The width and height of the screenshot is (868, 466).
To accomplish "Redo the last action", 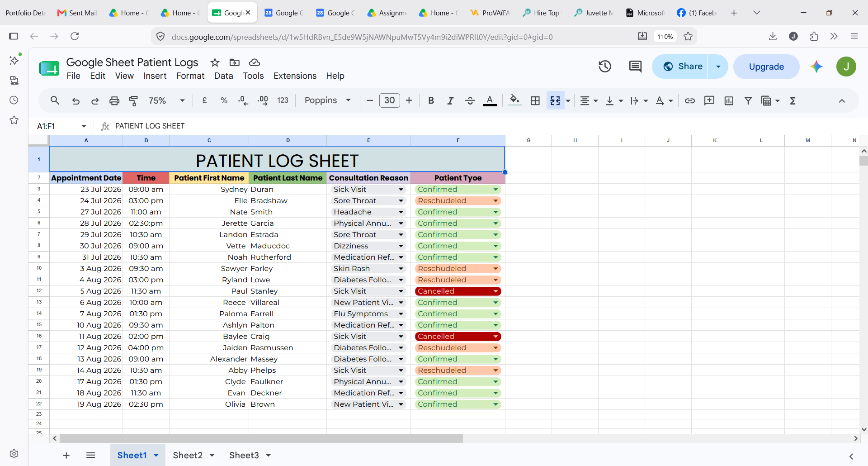I will pos(95,100).
